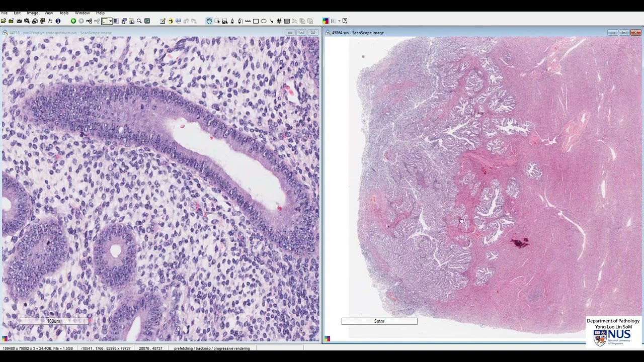Select the pan hand tool

tap(209, 21)
